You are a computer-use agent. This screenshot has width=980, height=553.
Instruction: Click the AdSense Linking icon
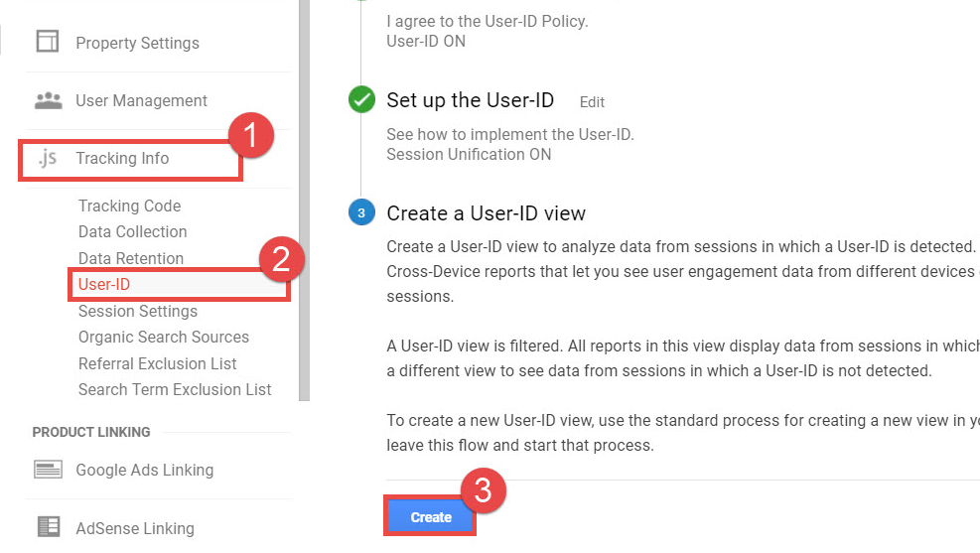coord(48,527)
